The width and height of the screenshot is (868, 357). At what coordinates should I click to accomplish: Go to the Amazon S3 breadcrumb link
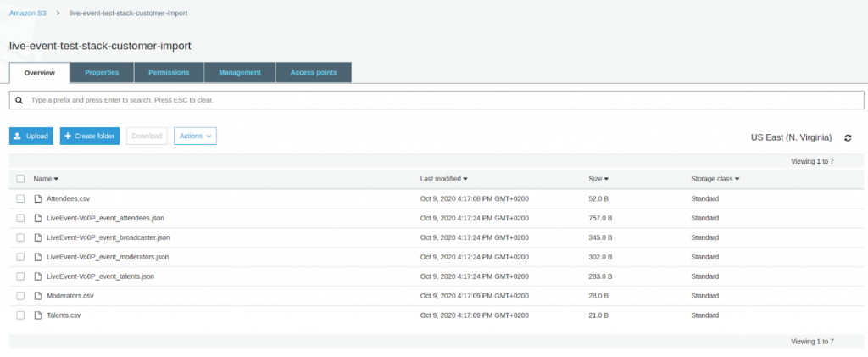tap(27, 14)
